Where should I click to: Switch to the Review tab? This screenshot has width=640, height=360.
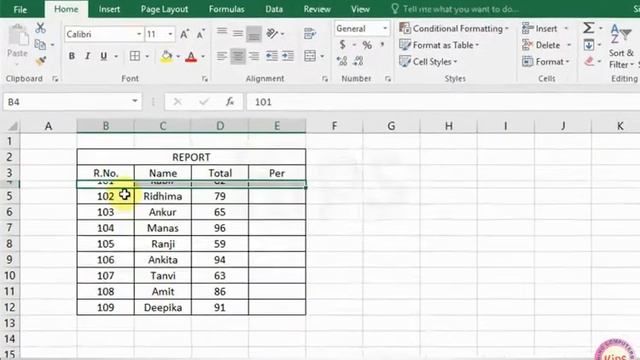[317, 9]
